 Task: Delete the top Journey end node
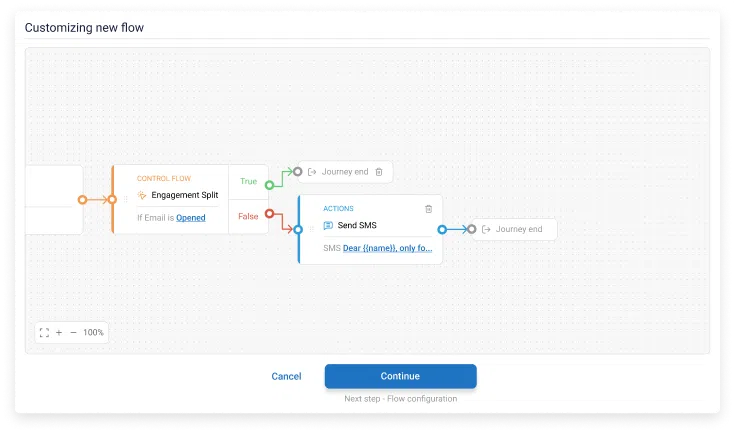tap(378, 172)
